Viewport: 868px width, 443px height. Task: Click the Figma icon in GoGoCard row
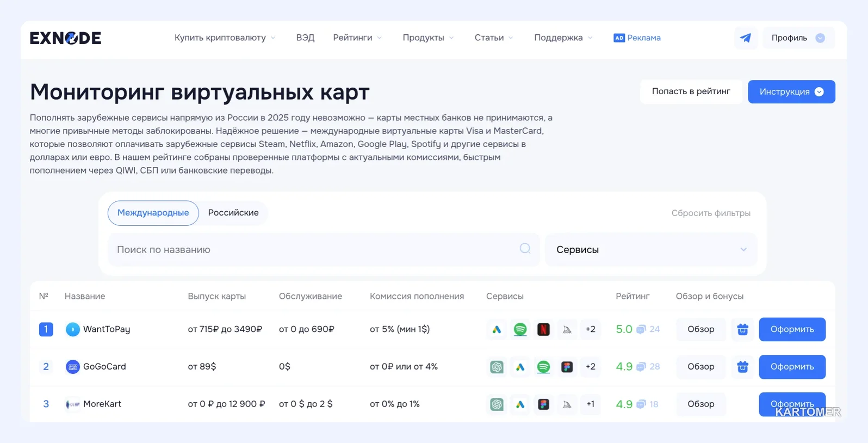click(x=567, y=367)
